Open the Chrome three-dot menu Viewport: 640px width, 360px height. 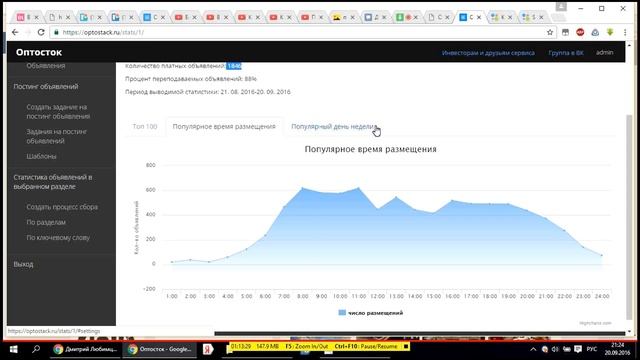624,32
